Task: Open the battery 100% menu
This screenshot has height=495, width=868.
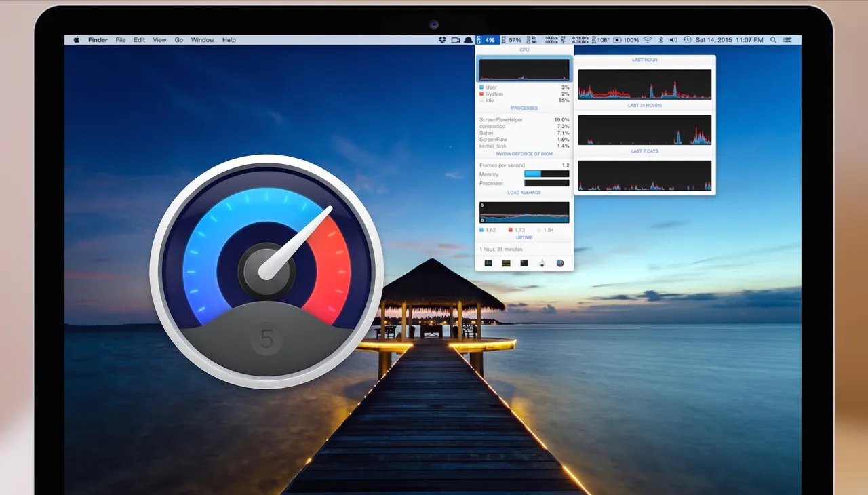Action: pyautogui.click(x=626, y=40)
